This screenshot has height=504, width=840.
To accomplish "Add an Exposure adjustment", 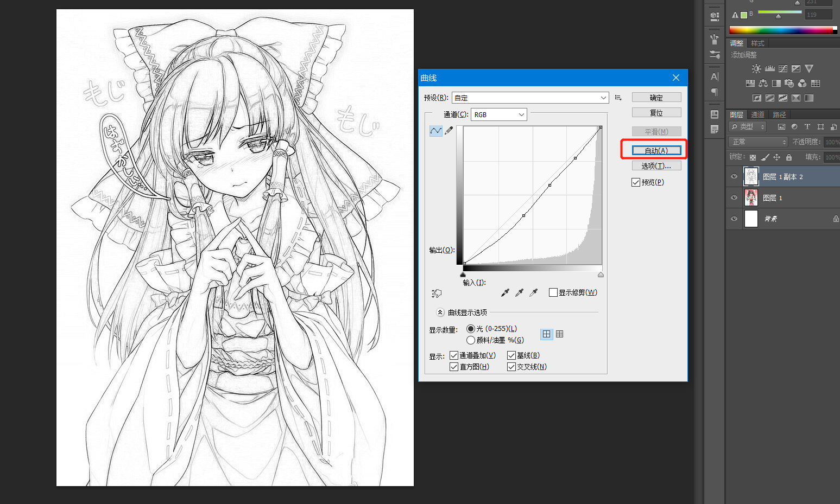I will pyautogui.click(x=796, y=68).
